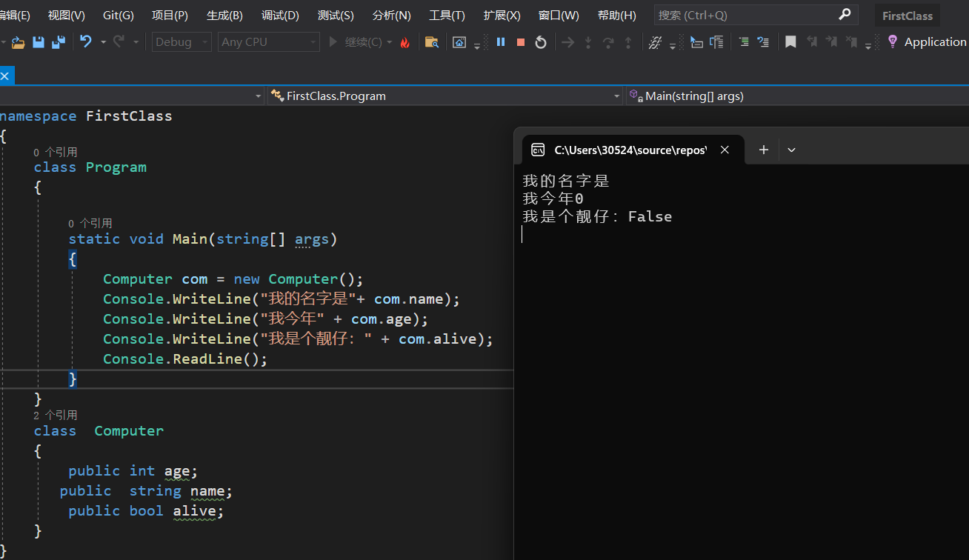The height and width of the screenshot is (560, 969).
Task: Open the 项目(P) menu
Action: [x=170, y=15]
